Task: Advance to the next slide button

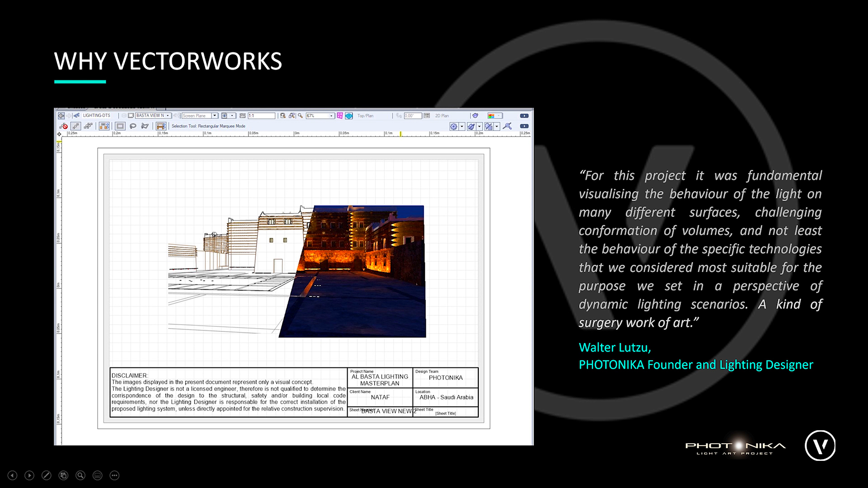Action: click(x=29, y=475)
